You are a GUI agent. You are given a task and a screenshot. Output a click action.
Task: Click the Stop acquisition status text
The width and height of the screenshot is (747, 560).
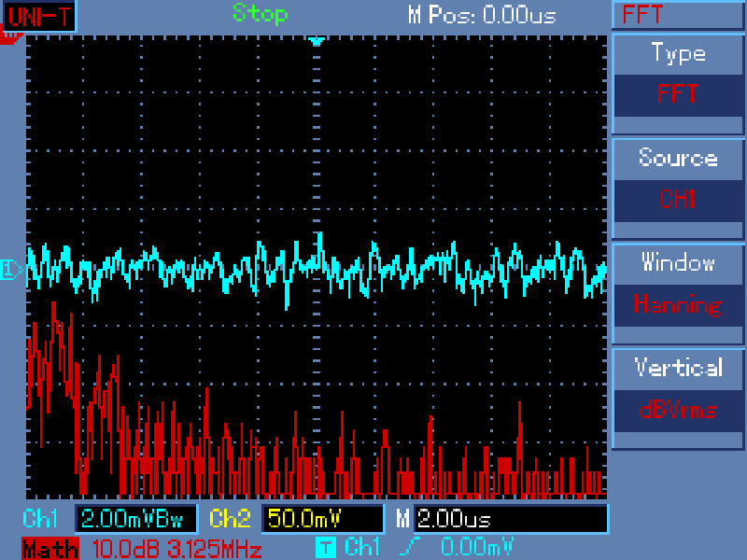click(261, 14)
